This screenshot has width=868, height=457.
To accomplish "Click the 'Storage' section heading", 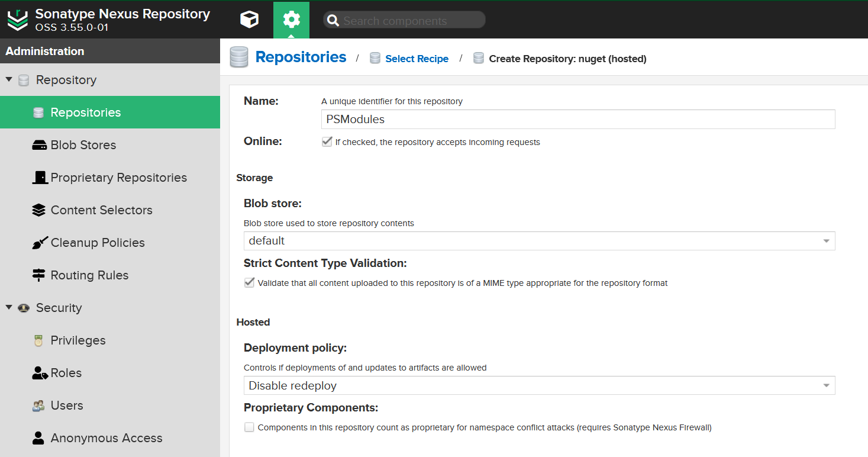I will [254, 178].
